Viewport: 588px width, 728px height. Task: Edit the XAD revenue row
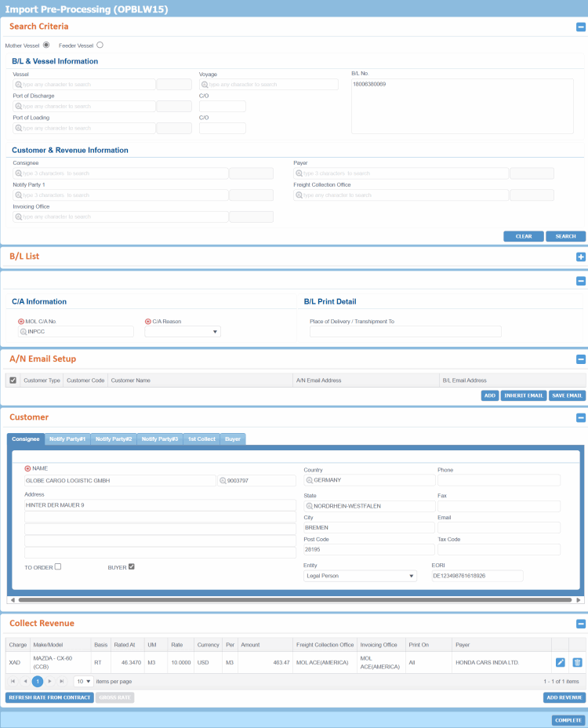tap(560, 663)
